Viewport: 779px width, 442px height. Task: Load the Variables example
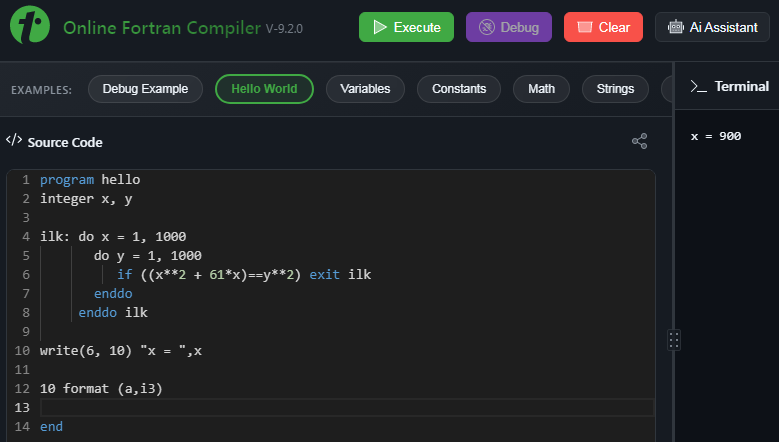pyautogui.click(x=365, y=89)
